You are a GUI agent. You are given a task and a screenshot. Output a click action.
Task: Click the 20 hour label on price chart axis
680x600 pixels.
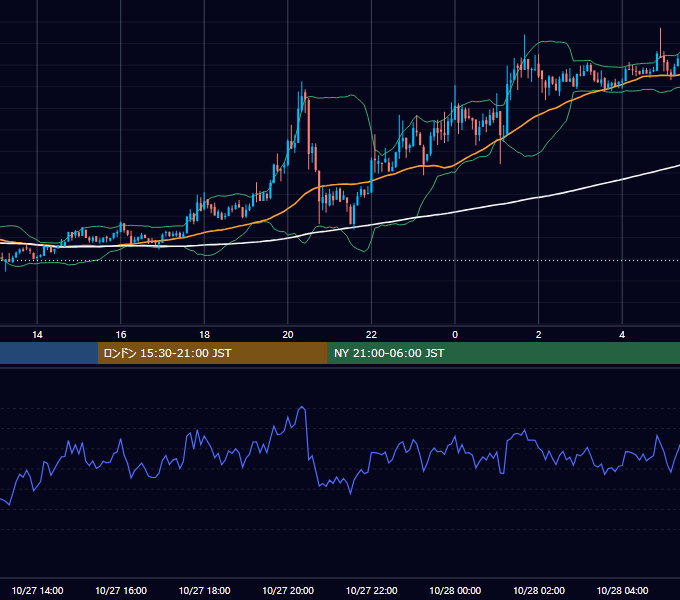coord(288,335)
